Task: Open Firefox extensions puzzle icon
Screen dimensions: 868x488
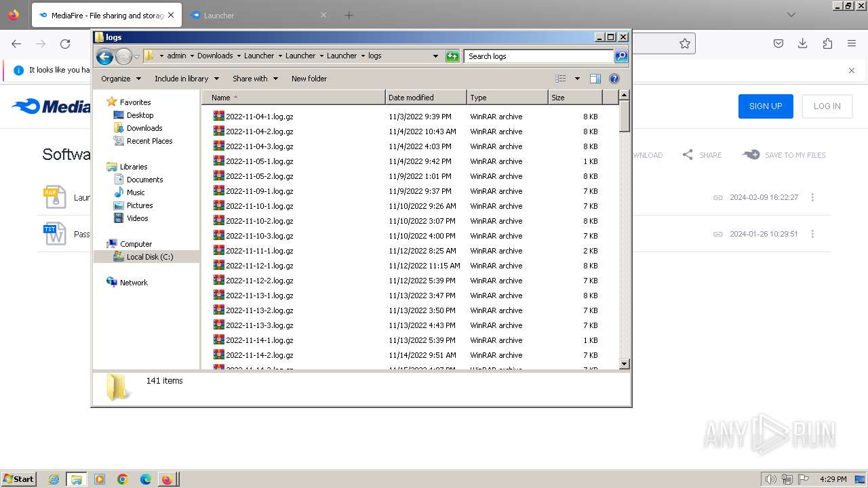Action: pos(827,43)
